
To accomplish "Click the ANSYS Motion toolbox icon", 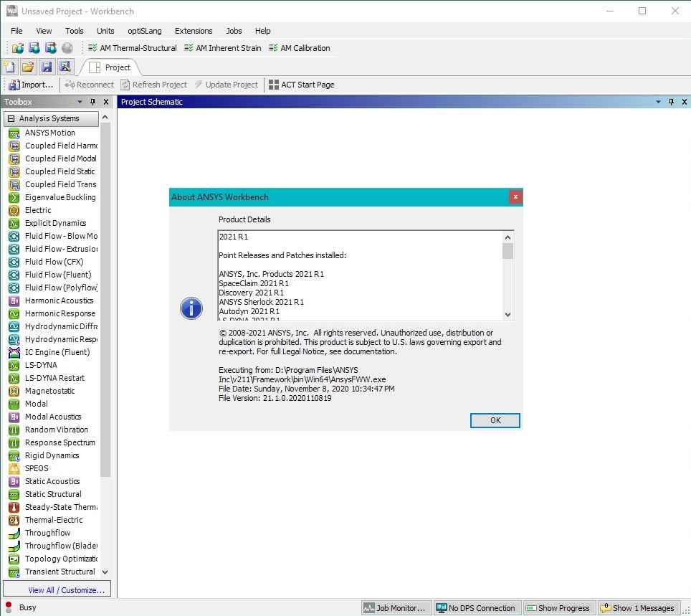I will point(14,133).
